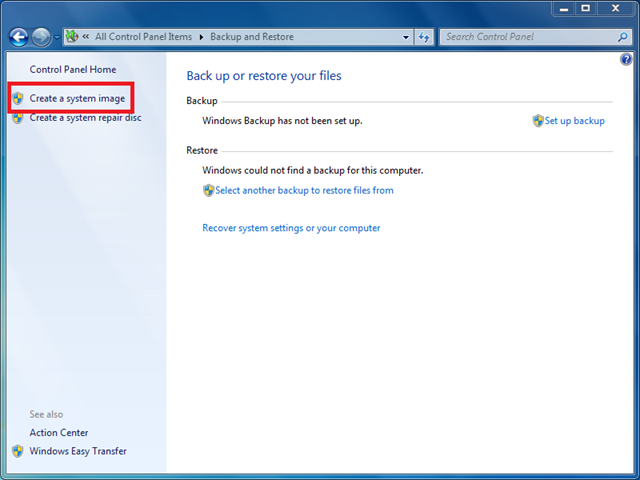Click 'Select another backup to restore files from'

click(x=304, y=190)
